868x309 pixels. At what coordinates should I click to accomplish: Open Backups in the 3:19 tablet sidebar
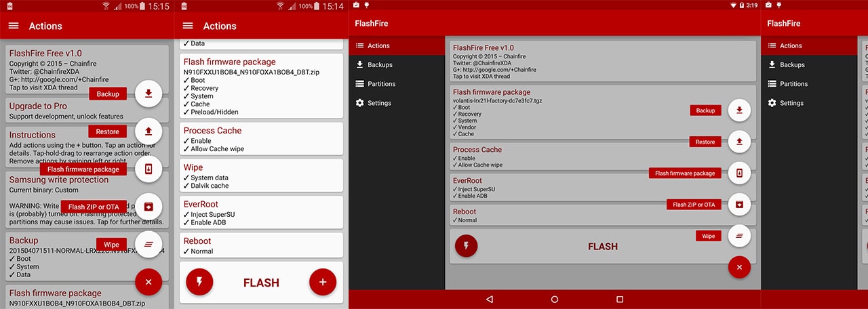tap(397, 64)
